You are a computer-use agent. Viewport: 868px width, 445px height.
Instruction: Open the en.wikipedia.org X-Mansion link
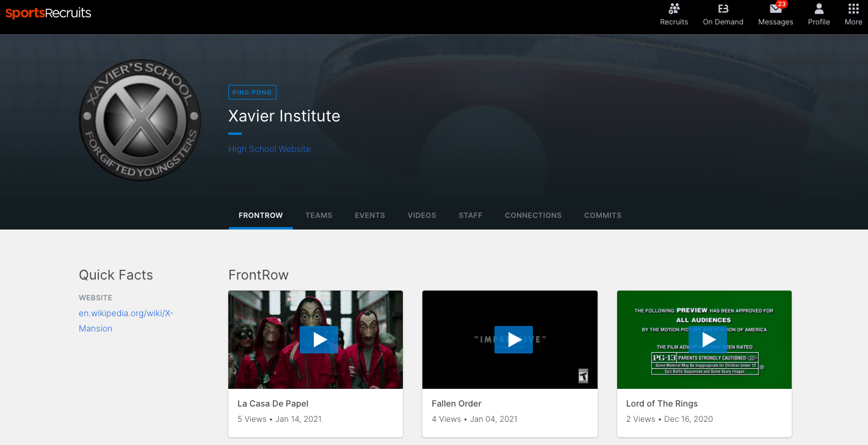tap(126, 320)
